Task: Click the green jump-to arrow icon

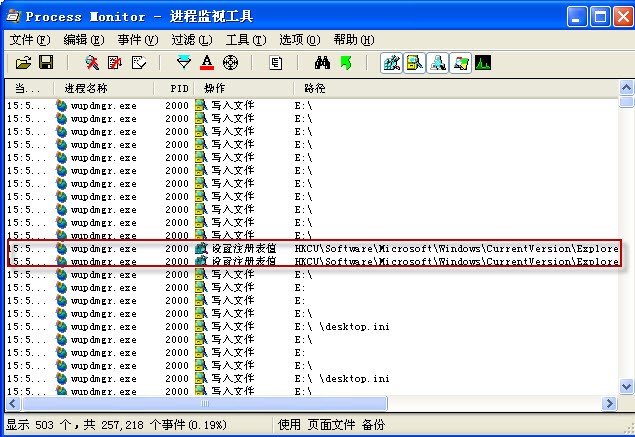Action: (x=346, y=63)
